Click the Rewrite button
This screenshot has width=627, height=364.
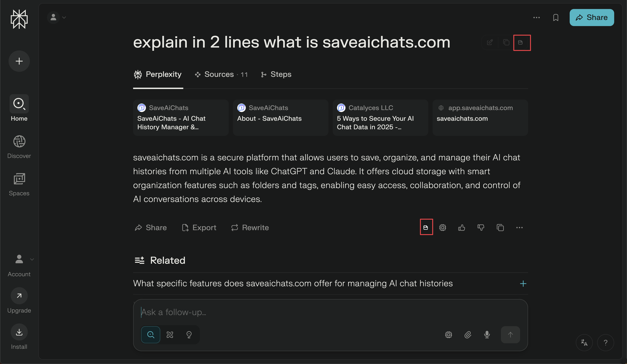pos(250,228)
